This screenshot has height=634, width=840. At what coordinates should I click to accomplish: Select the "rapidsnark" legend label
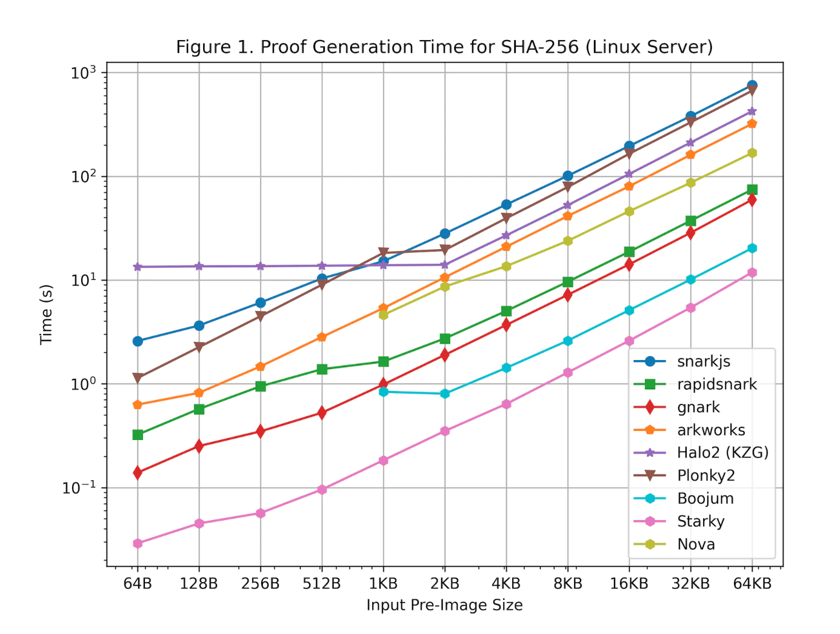pyautogui.click(x=717, y=384)
